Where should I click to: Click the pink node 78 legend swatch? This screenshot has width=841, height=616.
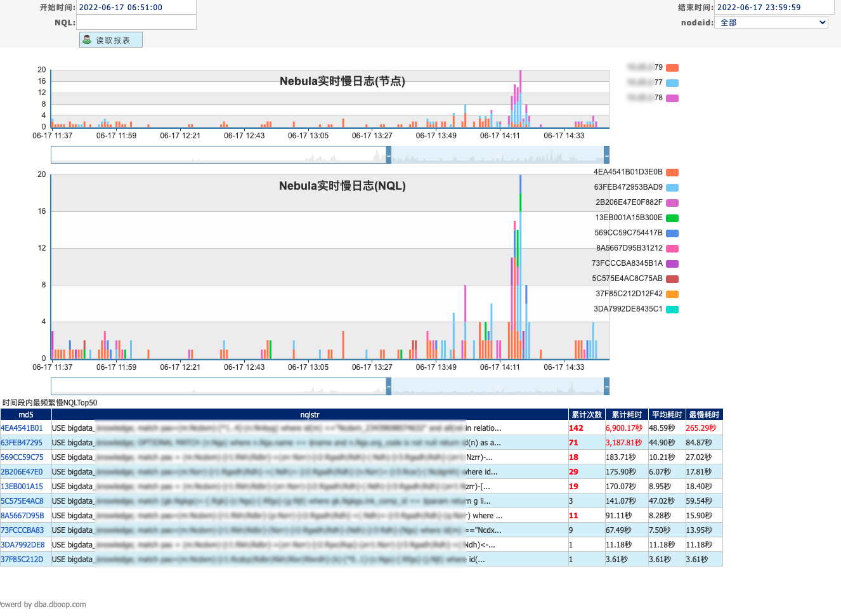point(672,98)
